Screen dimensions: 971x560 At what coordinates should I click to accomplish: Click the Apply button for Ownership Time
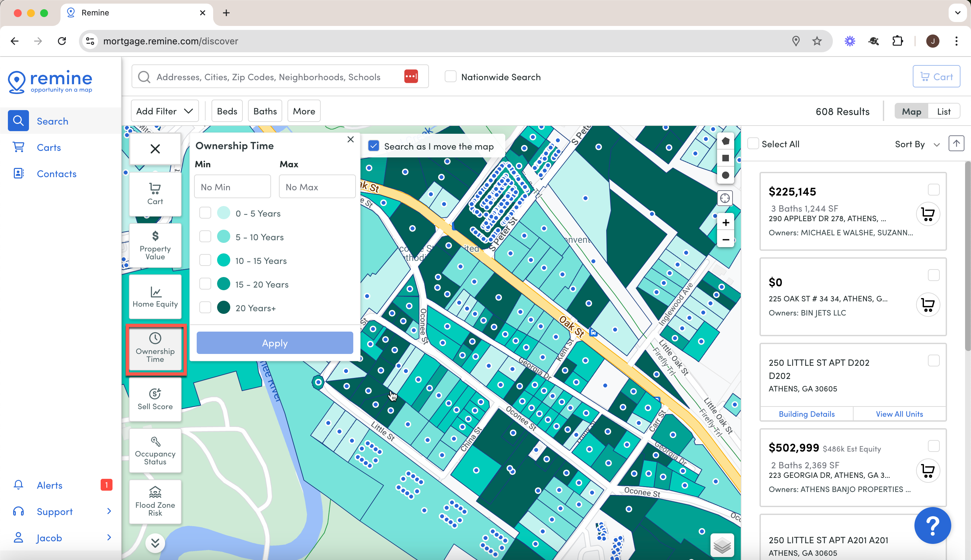coord(275,343)
